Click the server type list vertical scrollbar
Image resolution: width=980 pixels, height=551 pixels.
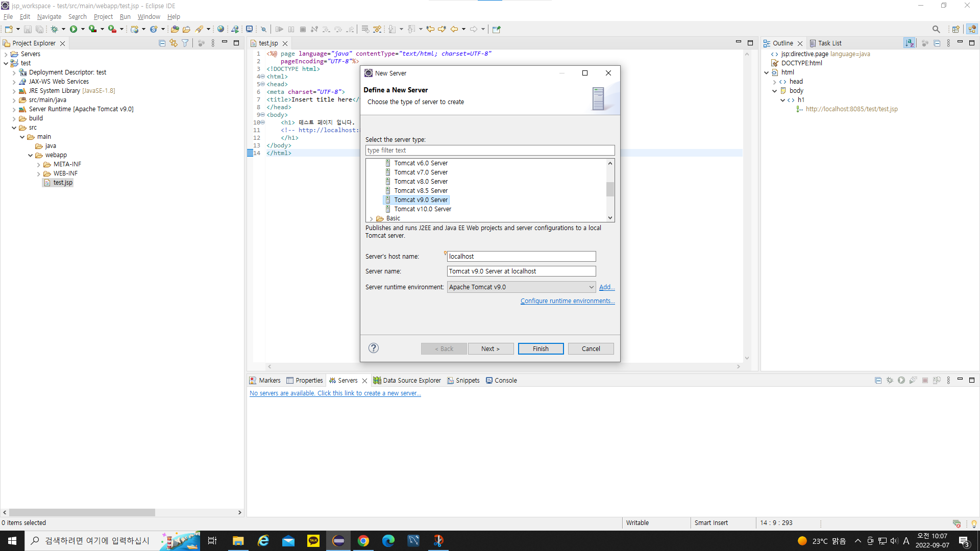[x=610, y=190]
